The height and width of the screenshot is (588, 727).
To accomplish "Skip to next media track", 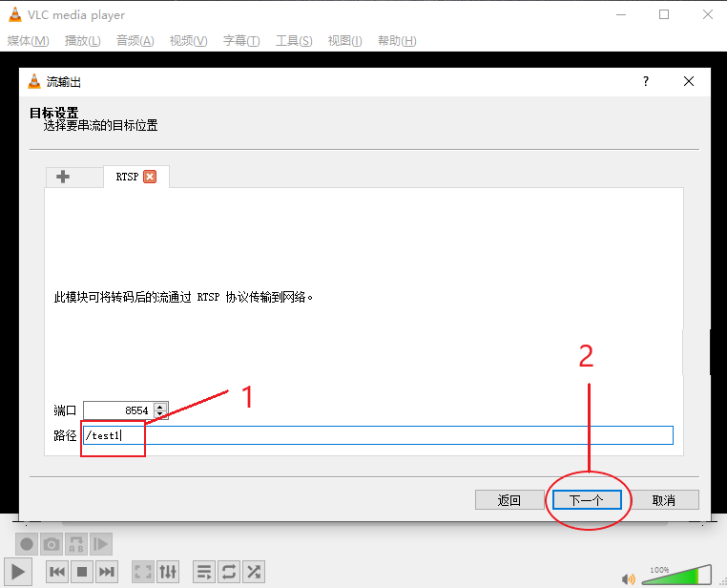I will tap(107, 572).
